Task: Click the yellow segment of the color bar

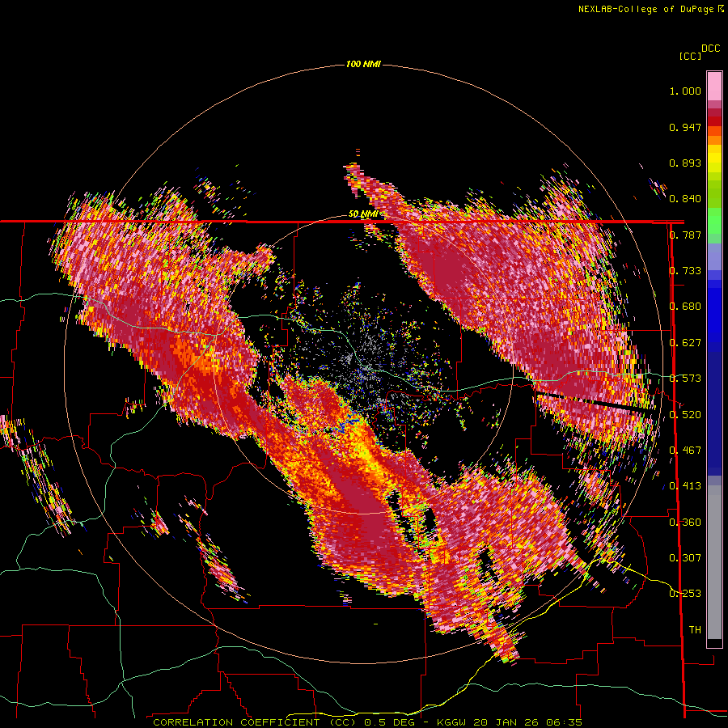Action: pyautogui.click(x=714, y=159)
